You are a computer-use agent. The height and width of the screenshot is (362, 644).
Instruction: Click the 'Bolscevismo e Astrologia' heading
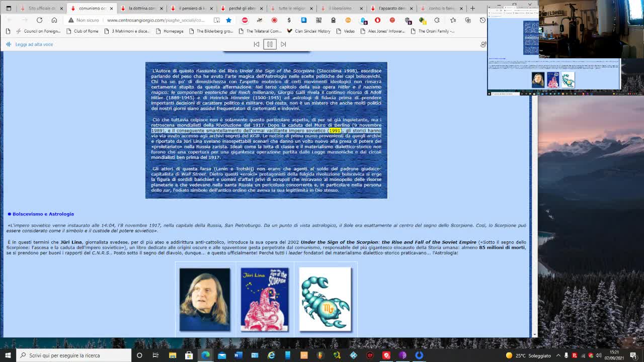43,214
